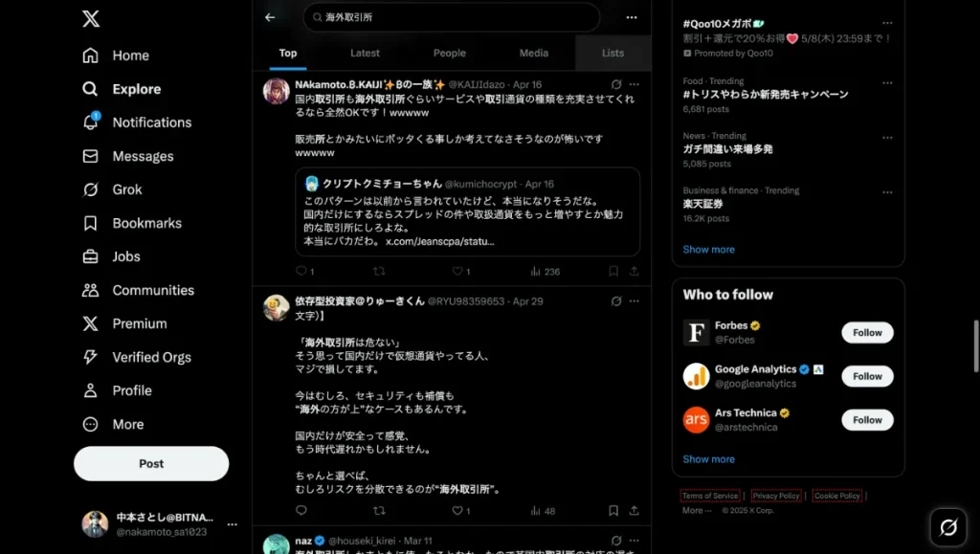The width and height of the screenshot is (980, 554).
Task: Open more options on naz post
Action: pos(635,541)
